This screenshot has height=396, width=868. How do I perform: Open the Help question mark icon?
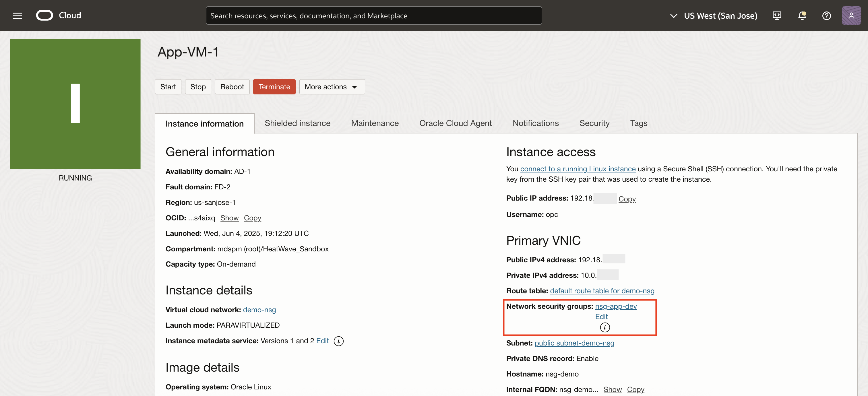point(826,15)
